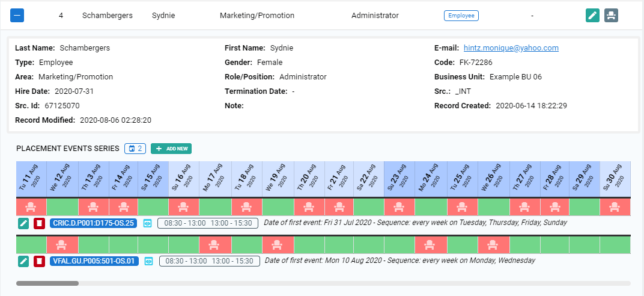Click Marketing/Promotion cell in top row
The height and width of the screenshot is (296, 644).
[x=257, y=16]
